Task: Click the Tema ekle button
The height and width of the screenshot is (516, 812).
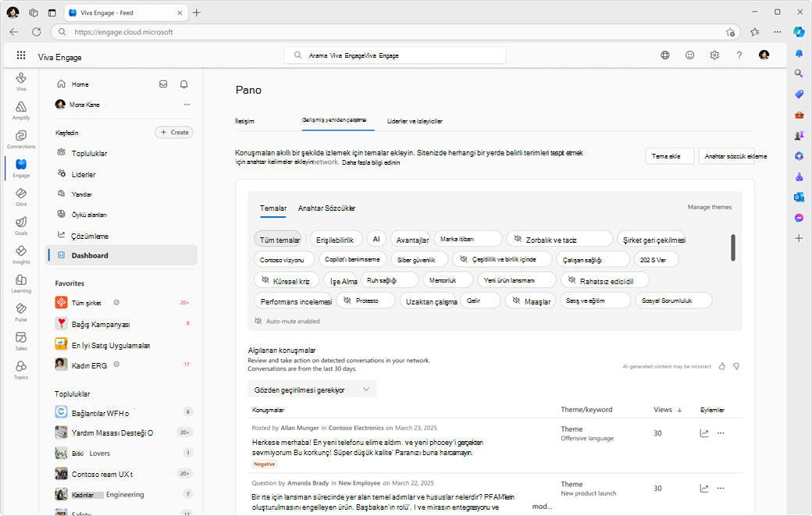Action: click(670, 156)
